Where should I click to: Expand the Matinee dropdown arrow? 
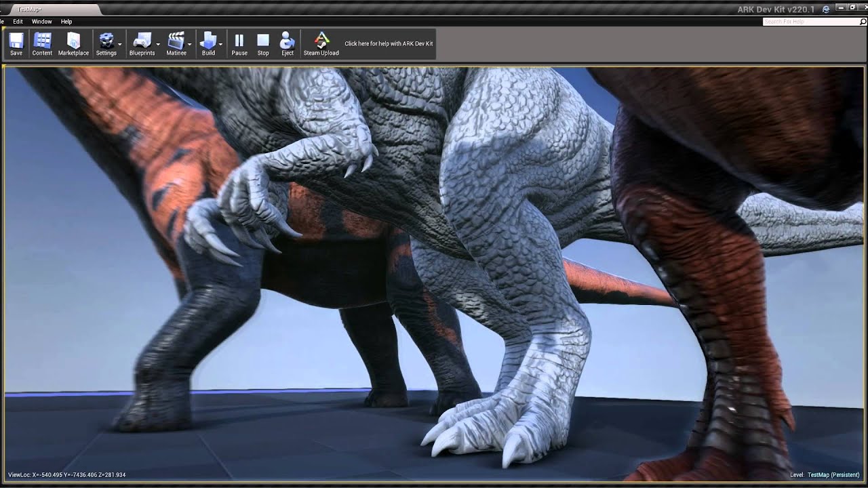pos(190,45)
